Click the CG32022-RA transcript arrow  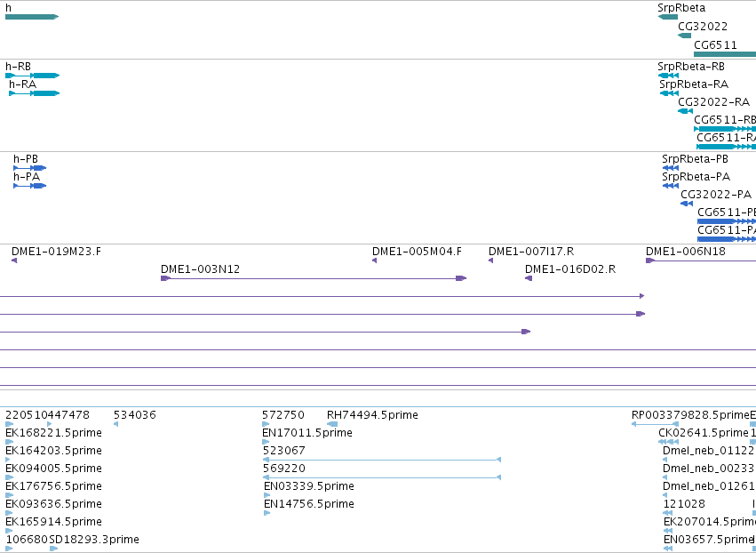click(x=685, y=111)
